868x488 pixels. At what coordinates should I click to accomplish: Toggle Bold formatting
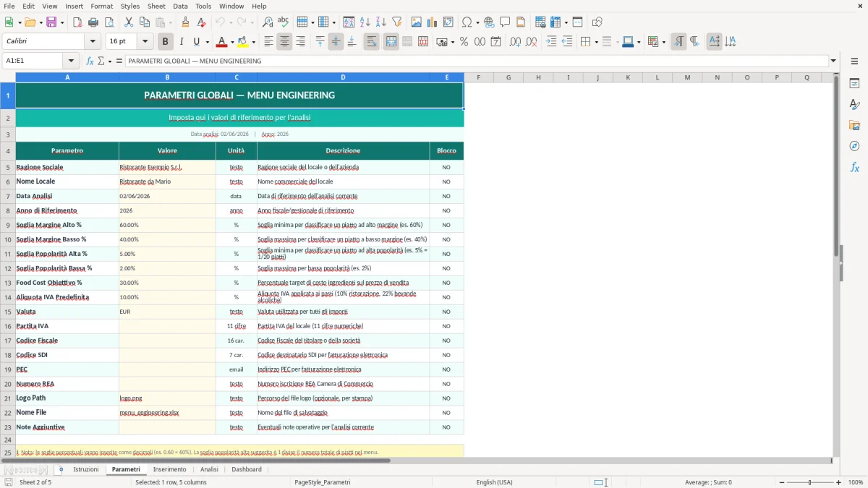(x=166, y=42)
